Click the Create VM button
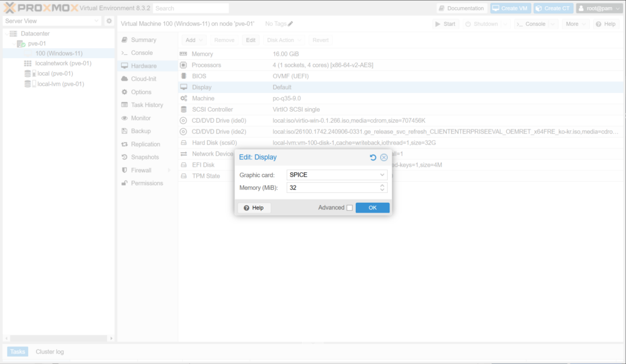 pos(511,9)
